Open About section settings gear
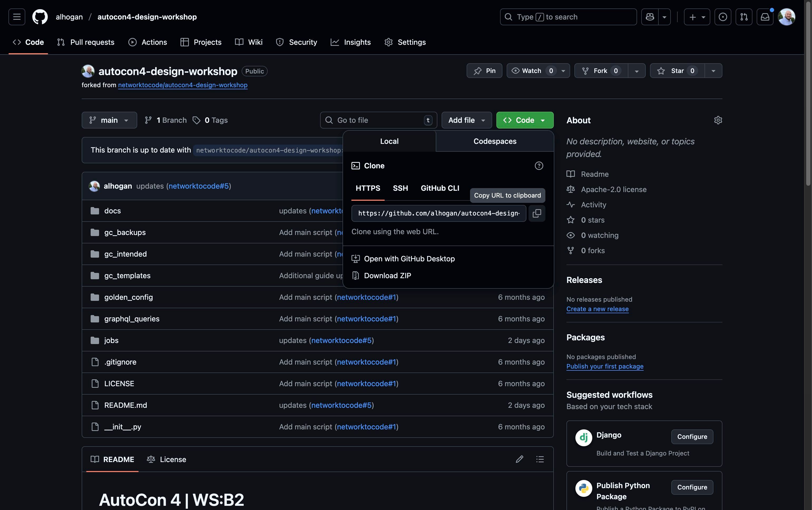Viewport: 812px width, 510px height. [x=718, y=120]
